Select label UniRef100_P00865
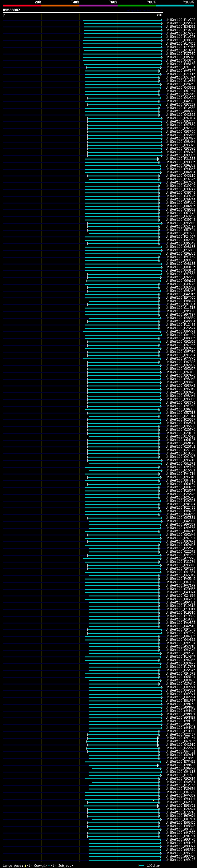Viewport: 197px width, 868px height. click(180, 338)
